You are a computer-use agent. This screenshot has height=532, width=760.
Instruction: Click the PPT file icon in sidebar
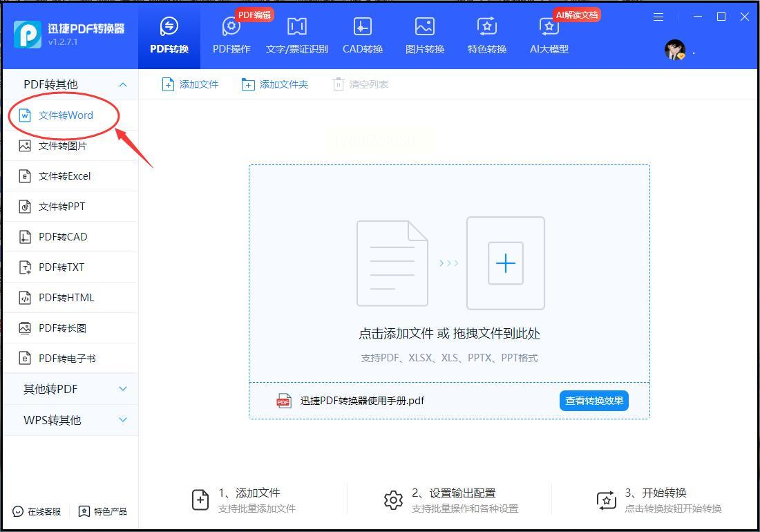[x=25, y=207]
